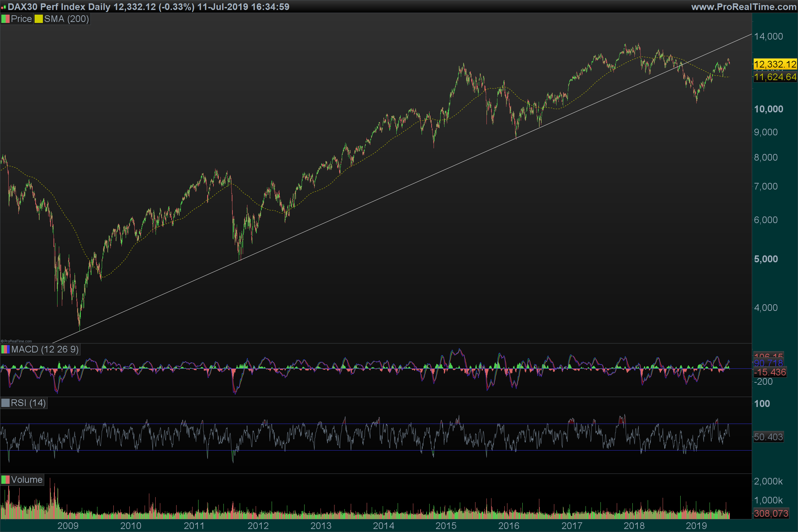Click the 2015 label on the time axis
This screenshot has width=798, height=532.
coord(446,526)
